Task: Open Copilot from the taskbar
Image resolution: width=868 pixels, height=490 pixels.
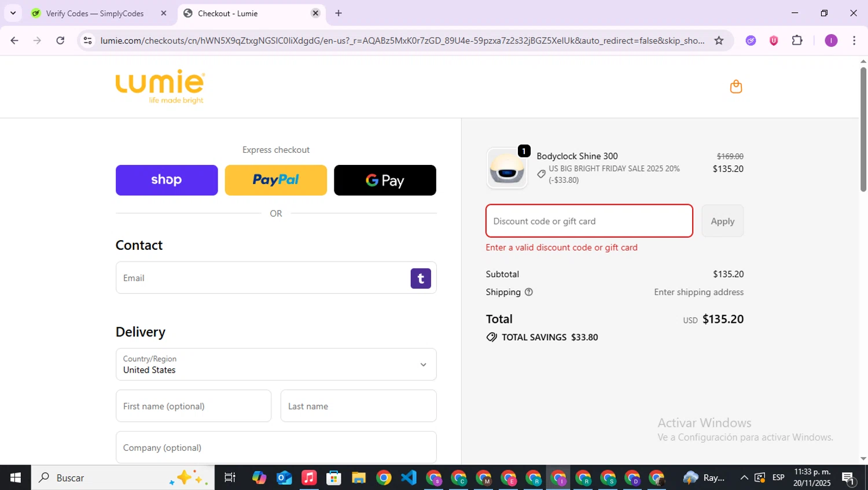Action: tap(259, 478)
